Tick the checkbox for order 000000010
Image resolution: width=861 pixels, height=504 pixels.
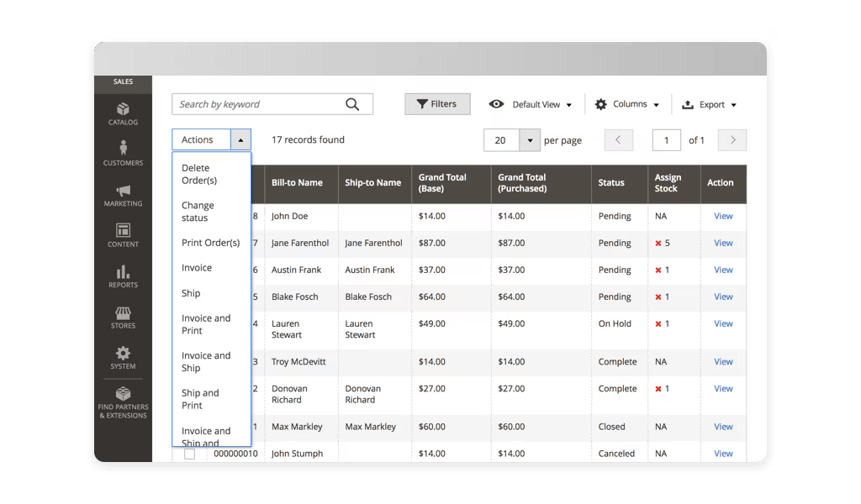(x=189, y=454)
